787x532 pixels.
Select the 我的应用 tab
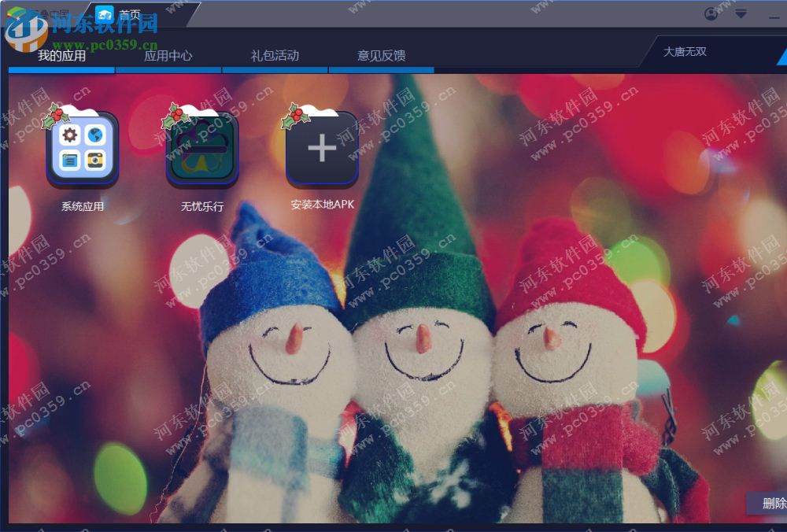(61, 55)
